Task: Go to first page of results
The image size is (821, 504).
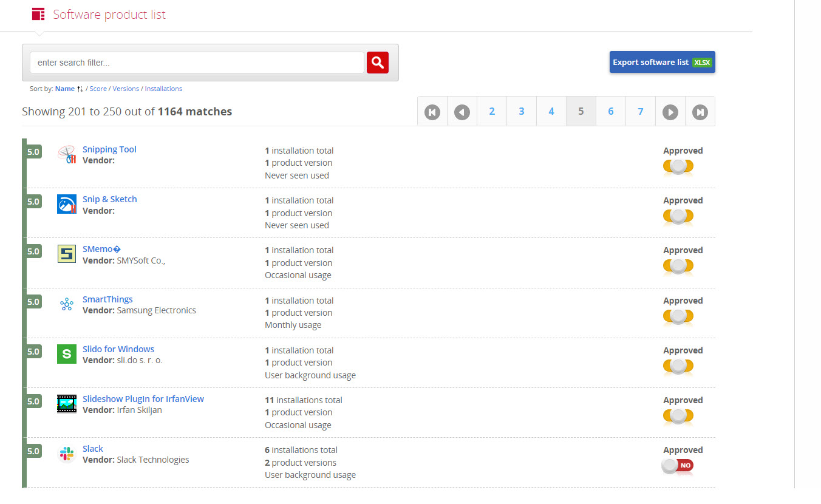Action: click(x=432, y=112)
